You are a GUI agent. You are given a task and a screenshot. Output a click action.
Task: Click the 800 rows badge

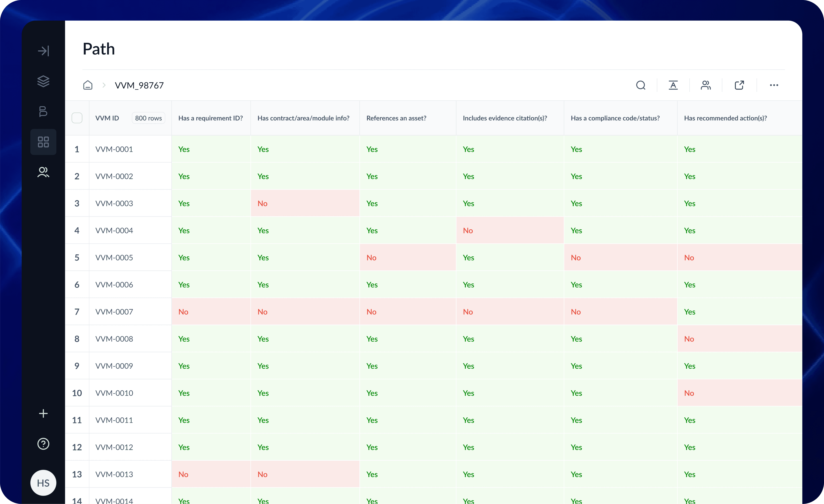[x=148, y=118]
